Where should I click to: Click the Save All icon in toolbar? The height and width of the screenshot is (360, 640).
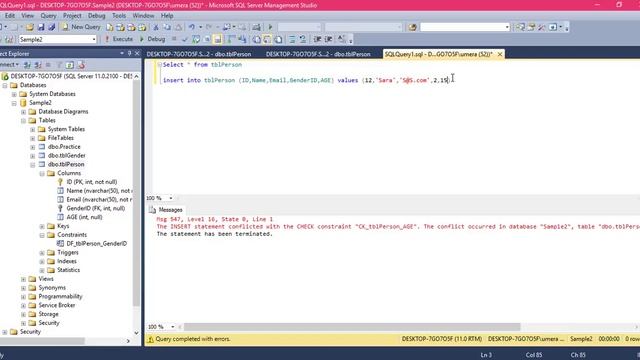(51, 27)
